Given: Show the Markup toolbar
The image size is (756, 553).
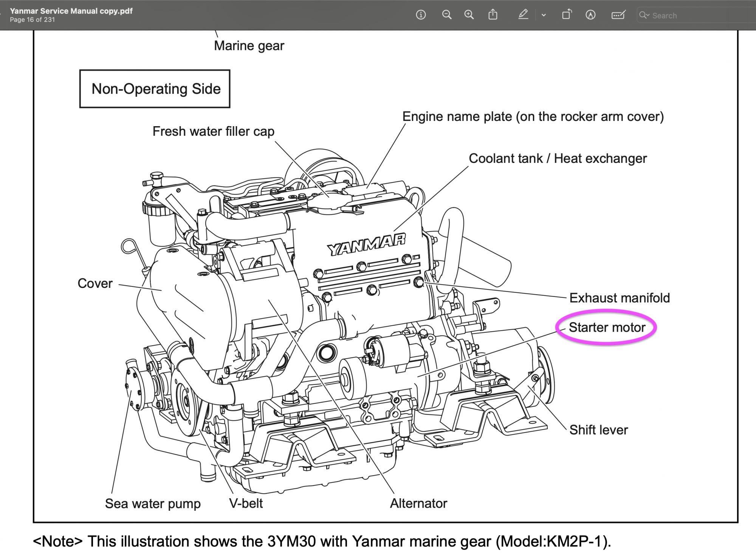Looking at the screenshot, I should point(590,15).
